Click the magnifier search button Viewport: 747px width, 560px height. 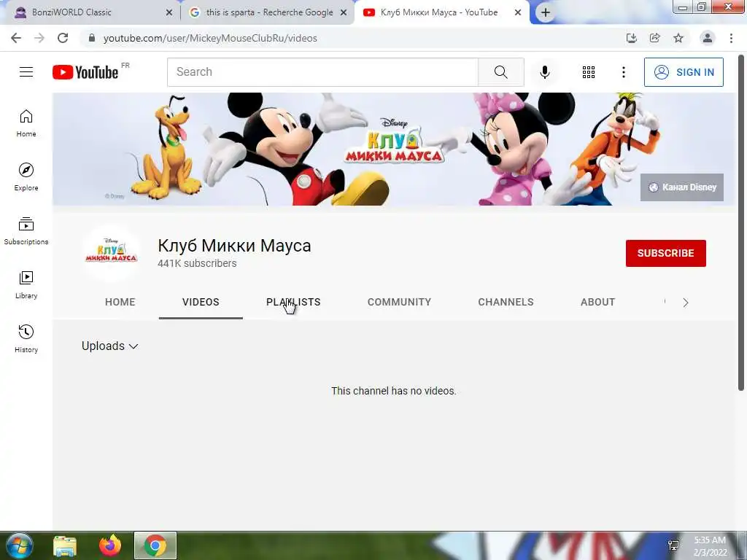(500, 72)
